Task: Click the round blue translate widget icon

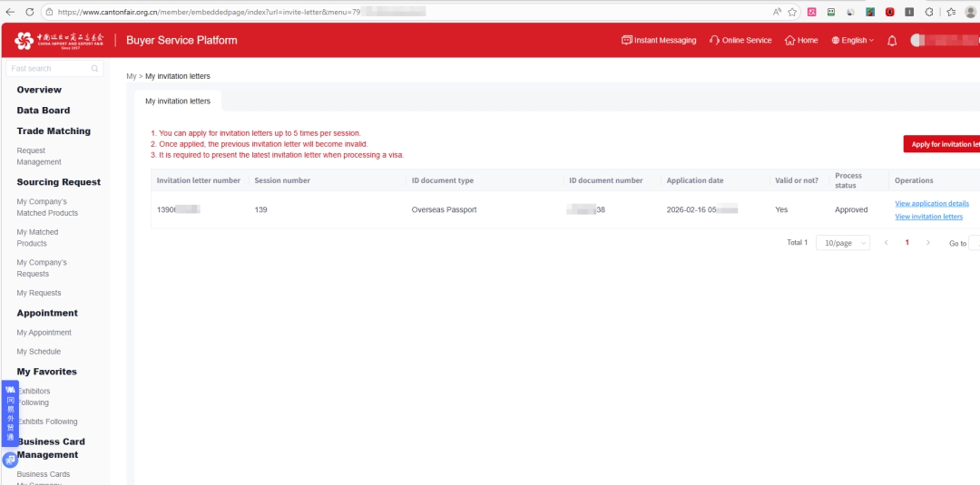Action: point(10,460)
